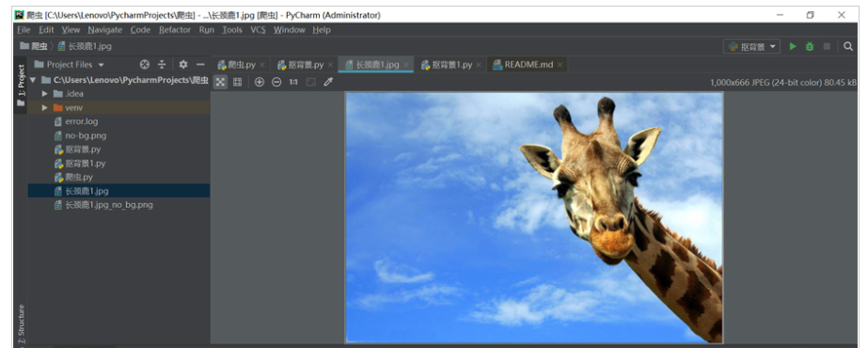
Task: Open the Window menu
Action: click(x=289, y=30)
